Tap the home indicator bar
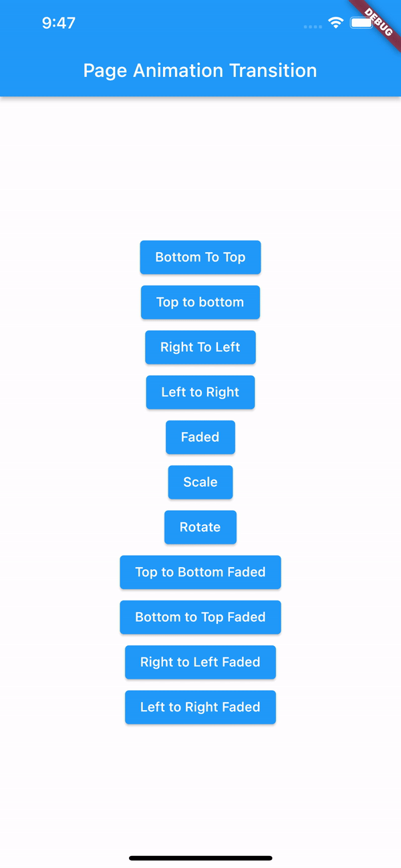This screenshot has height=868, width=401. coord(200,858)
